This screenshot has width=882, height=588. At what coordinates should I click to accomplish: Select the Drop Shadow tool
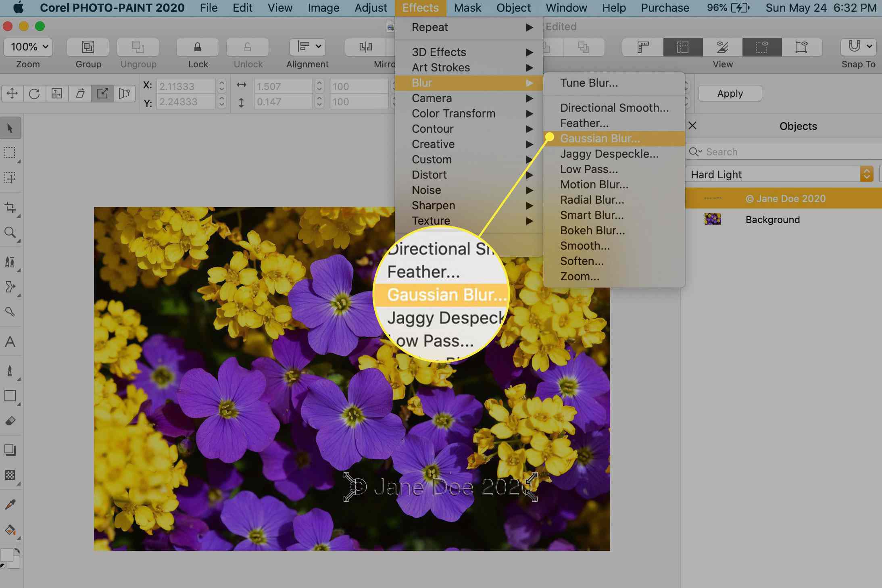click(10, 450)
